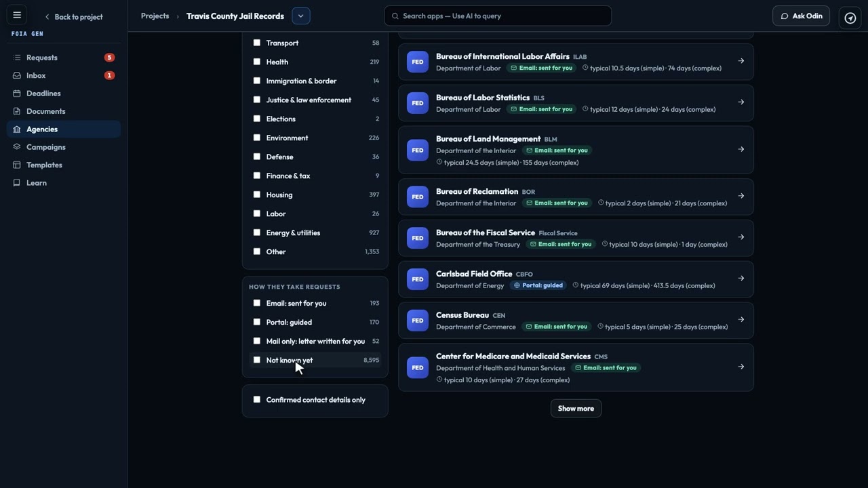
Task: Open the Bureau of the Fiscal Service card
Action: point(576,238)
